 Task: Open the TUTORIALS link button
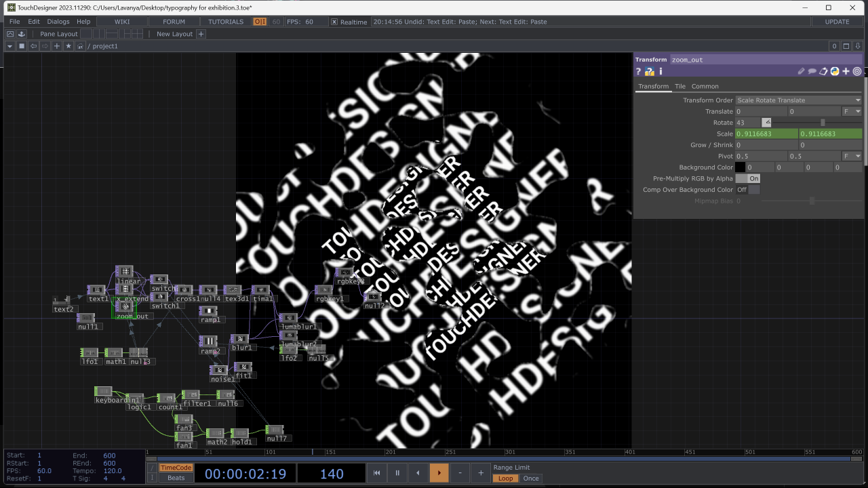[x=226, y=22]
